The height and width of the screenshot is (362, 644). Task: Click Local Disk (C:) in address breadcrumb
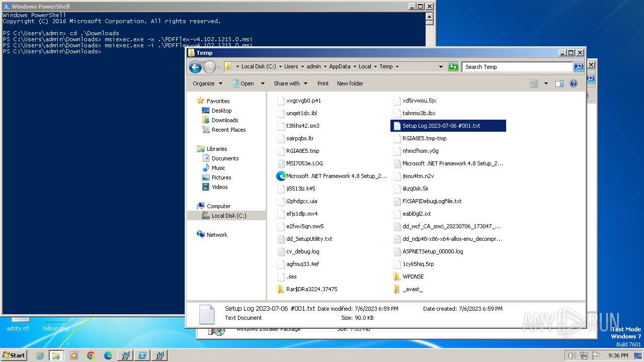[x=259, y=66]
